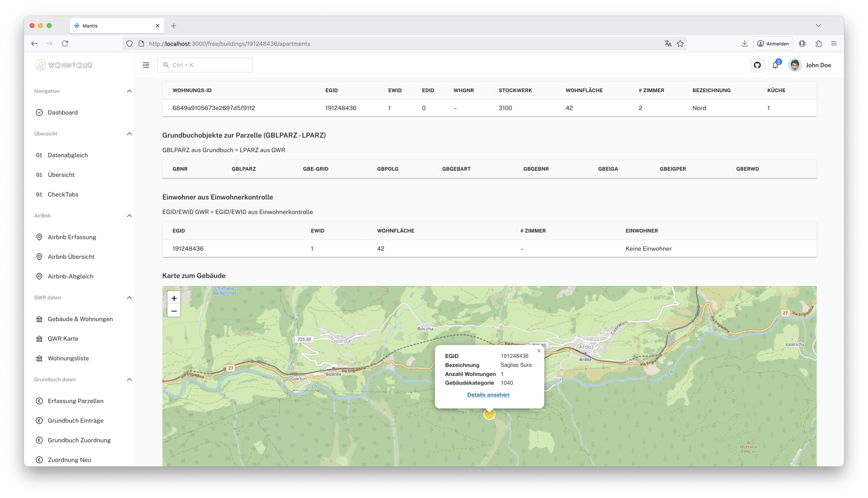Zoom out on the map
Image resolution: width=868 pixels, height=498 pixels.
[174, 311]
